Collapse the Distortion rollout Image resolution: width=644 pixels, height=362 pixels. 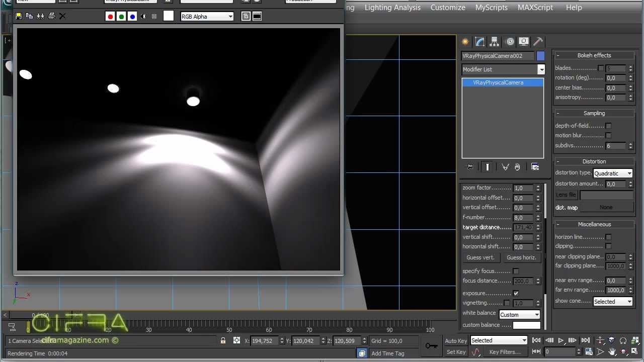[594, 161]
